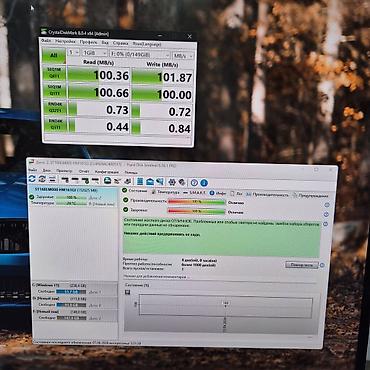This screenshot has height=370, width=370.
Task: Click the Здоровье health bar
Action: coord(196,211)
